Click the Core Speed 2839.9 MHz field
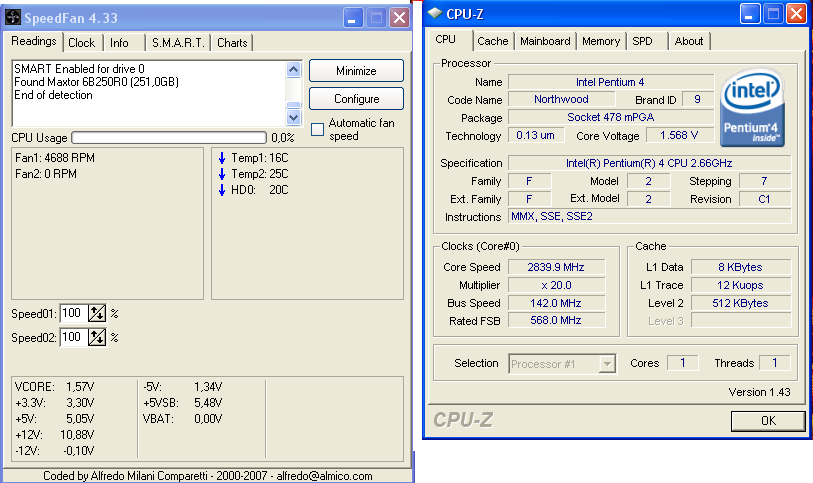Screen dimensions: 813x483 tap(556, 267)
